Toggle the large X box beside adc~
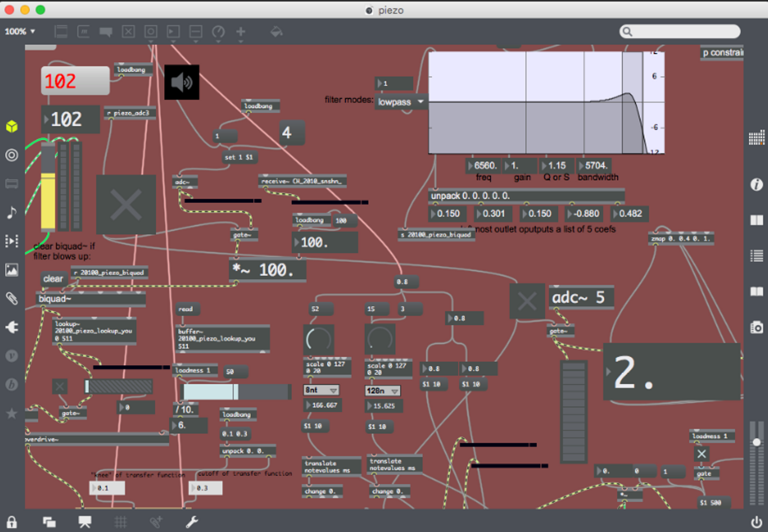The image size is (768, 532). click(x=126, y=205)
